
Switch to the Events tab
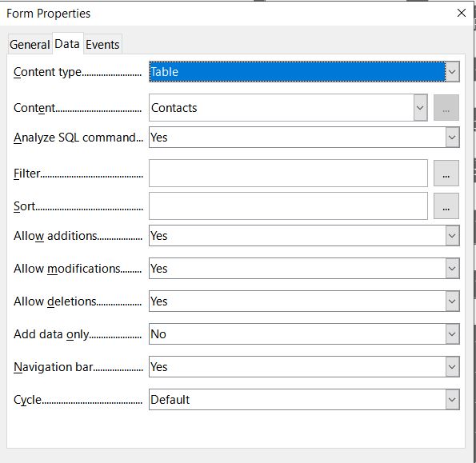tap(102, 45)
